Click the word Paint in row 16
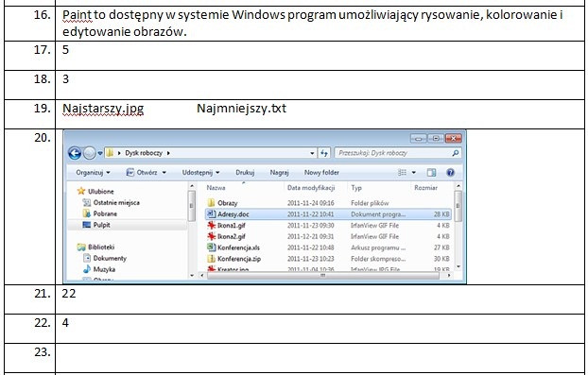The image size is (588, 375). click(77, 15)
